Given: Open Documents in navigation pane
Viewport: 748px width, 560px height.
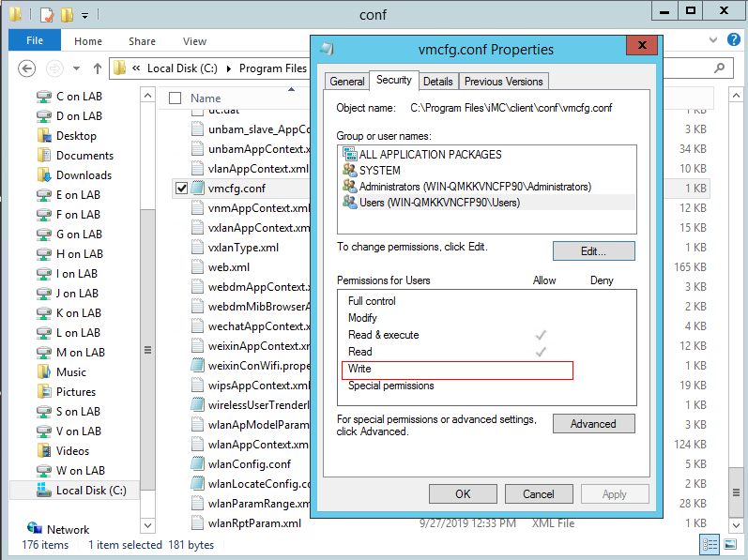Looking at the screenshot, I should tap(84, 156).
